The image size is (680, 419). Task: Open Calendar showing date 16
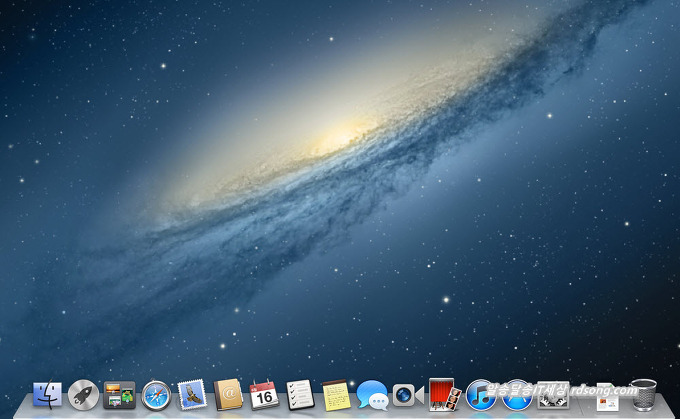click(x=264, y=395)
